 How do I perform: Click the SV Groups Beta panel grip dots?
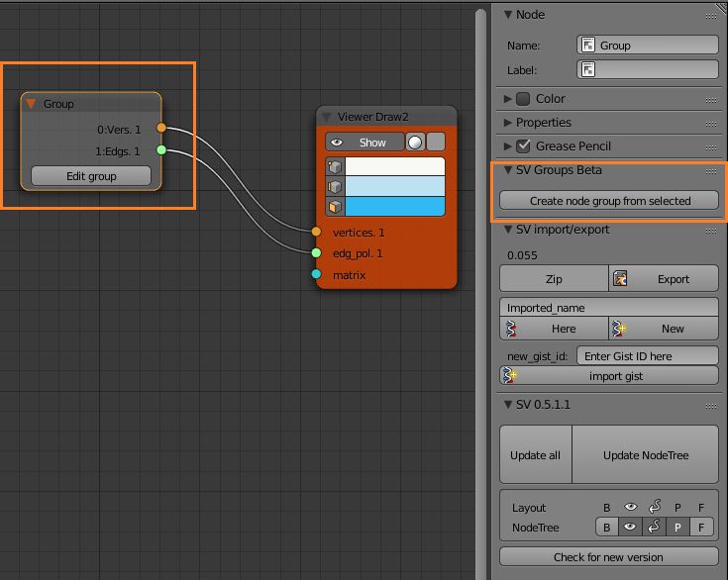[711, 171]
